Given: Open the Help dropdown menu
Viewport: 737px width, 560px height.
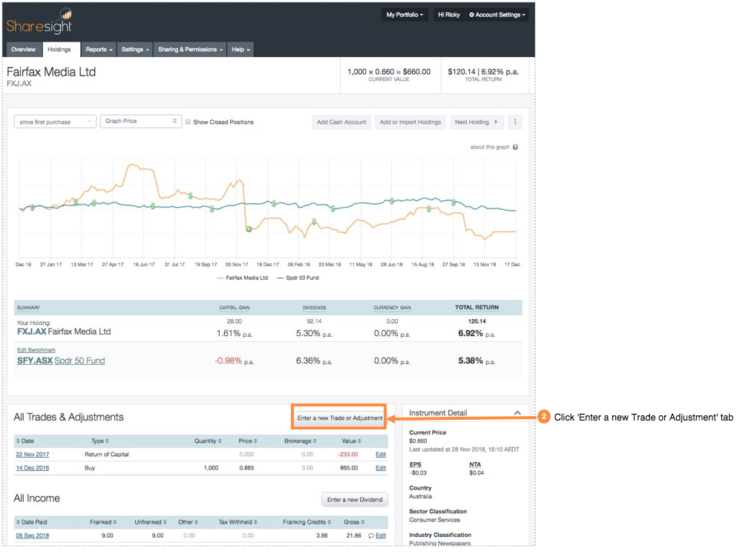Looking at the screenshot, I should pyautogui.click(x=240, y=50).
